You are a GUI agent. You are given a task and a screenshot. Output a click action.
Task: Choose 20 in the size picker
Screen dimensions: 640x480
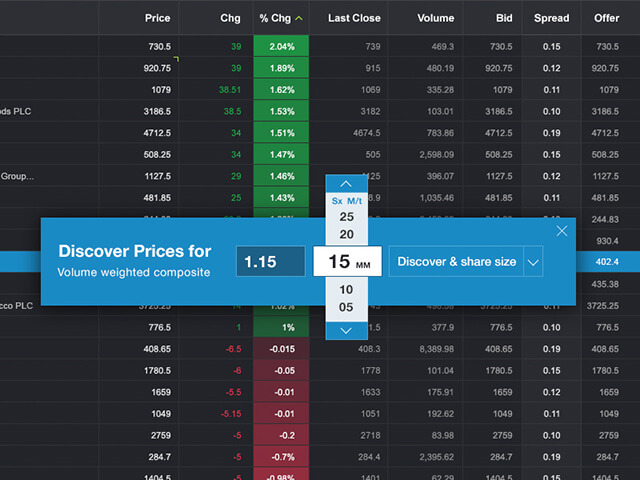pyautogui.click(x=346, y=234)
